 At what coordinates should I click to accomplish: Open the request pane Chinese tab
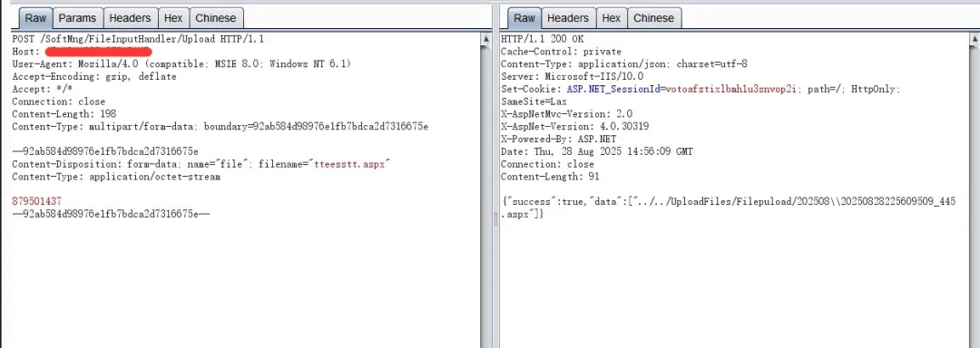coord(216,18)
